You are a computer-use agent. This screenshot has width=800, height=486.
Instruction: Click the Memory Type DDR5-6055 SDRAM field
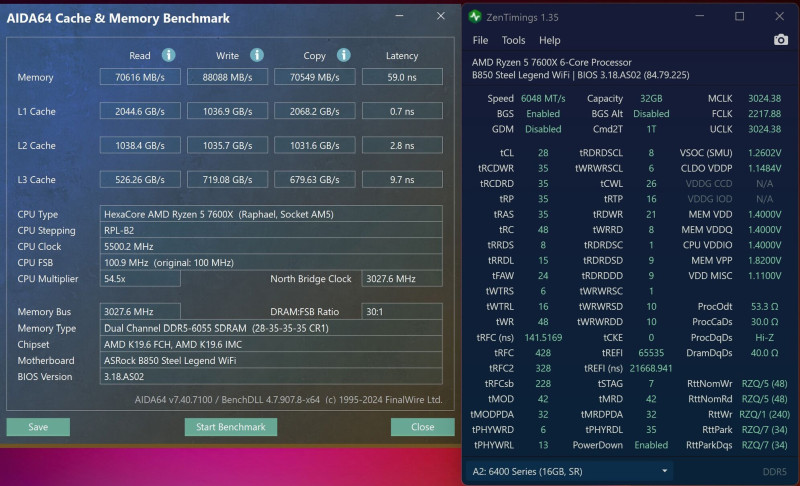(x=271, y=328)
